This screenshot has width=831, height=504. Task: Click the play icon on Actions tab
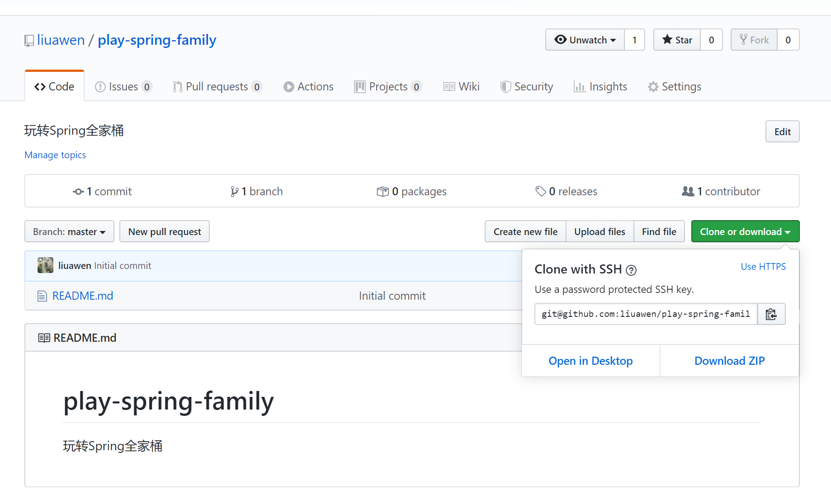tap(288, 87)
